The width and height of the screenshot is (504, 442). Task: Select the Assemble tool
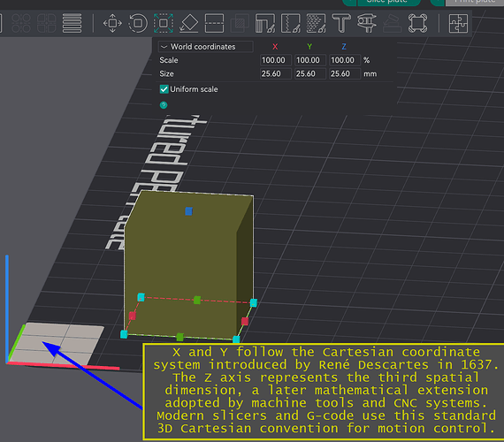[392, 23]
